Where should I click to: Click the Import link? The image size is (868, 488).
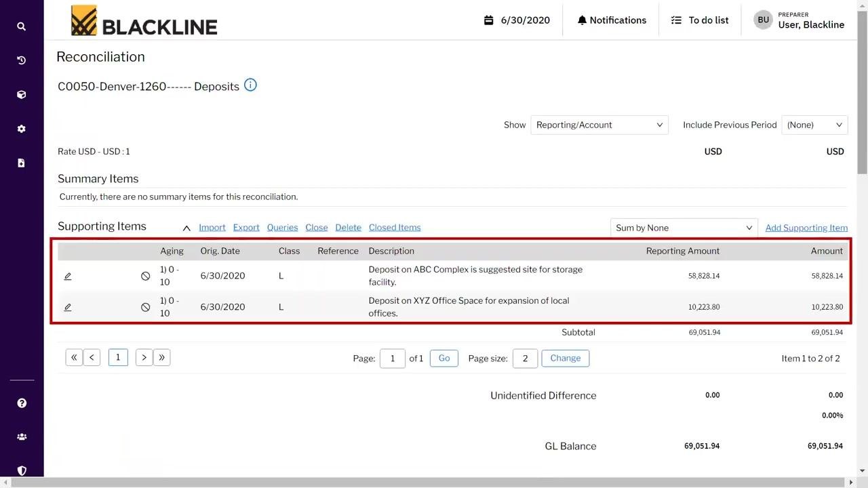point(212,228)
